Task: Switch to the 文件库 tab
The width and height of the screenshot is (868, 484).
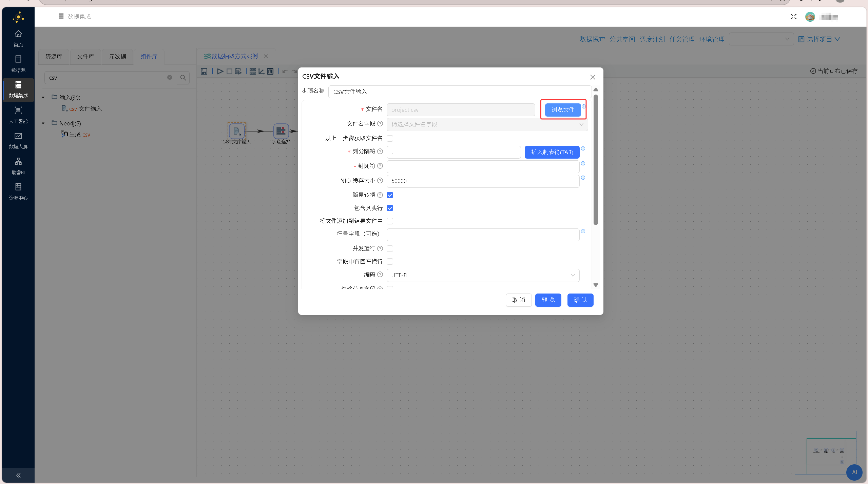Action: (x=85, y=57)
